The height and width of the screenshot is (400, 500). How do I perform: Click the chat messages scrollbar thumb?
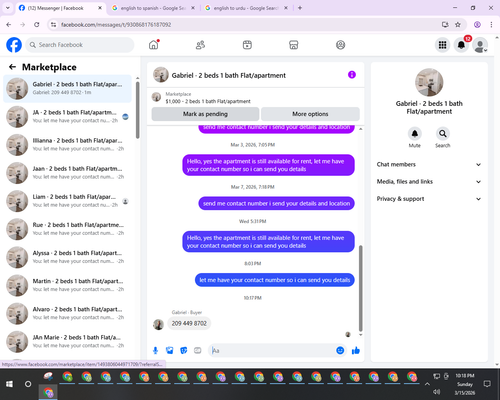coord(360,288)
